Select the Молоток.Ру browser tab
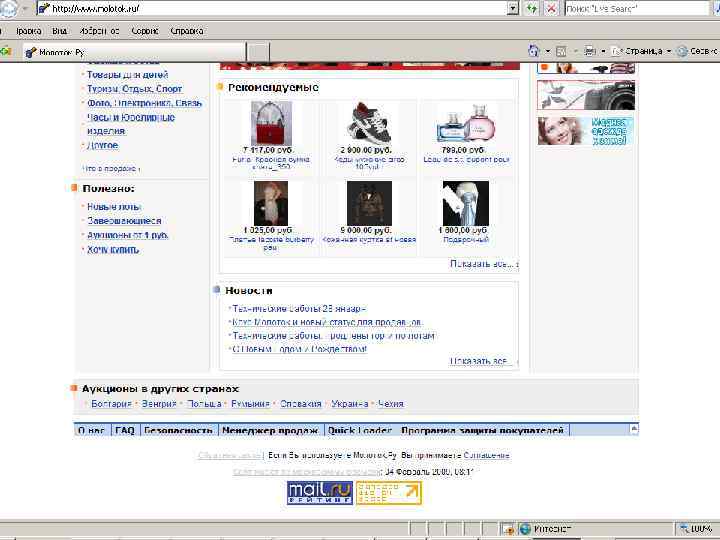Viewport: 720px width, 540px height. point(134,52)
